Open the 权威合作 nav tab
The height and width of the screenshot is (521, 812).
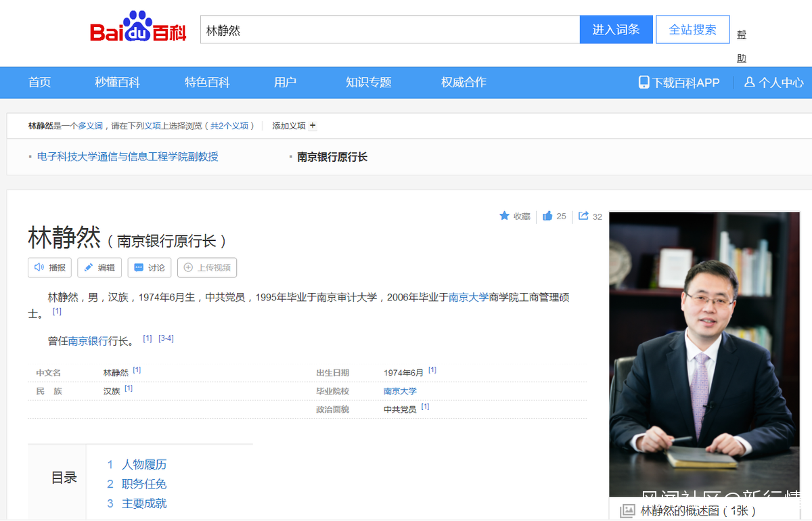(x=464, y=82)
